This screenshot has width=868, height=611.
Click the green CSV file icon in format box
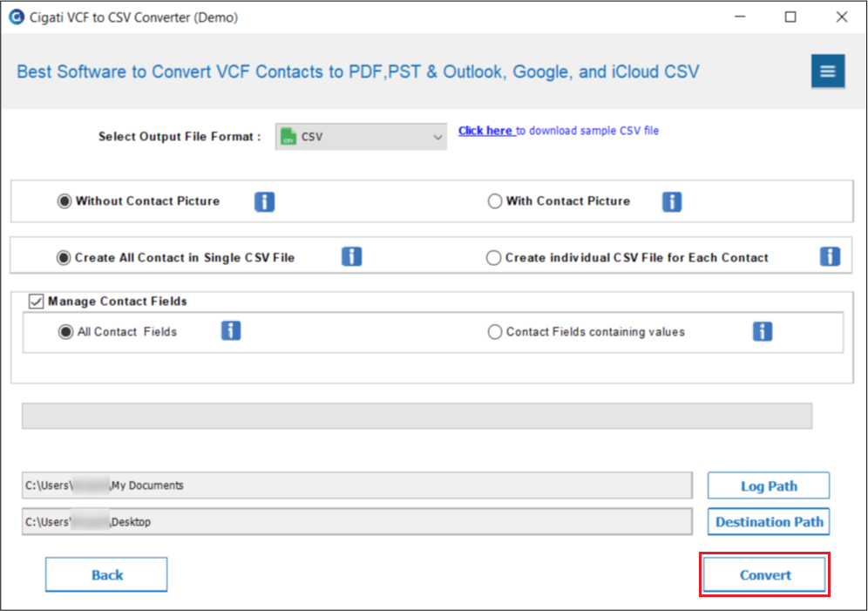coord(288,137)
